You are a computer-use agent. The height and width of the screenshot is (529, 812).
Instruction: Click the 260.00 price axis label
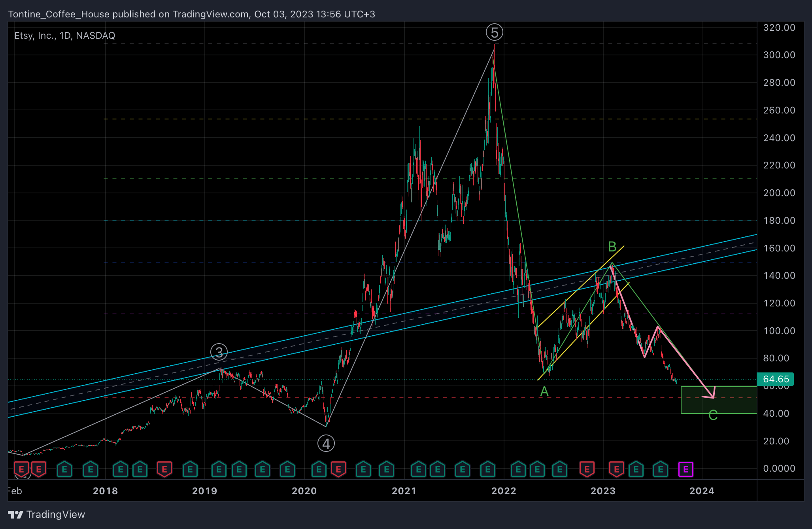point(779,110)
